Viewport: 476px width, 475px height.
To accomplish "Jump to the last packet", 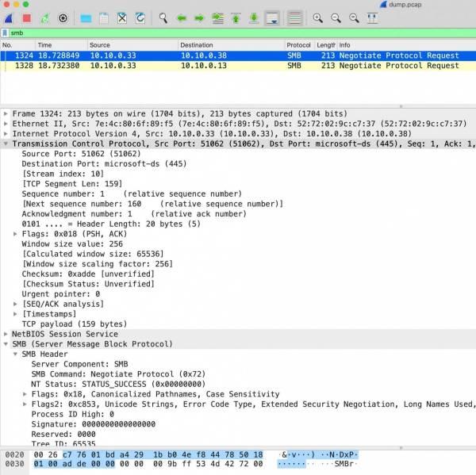I will [x=253, y=17].
